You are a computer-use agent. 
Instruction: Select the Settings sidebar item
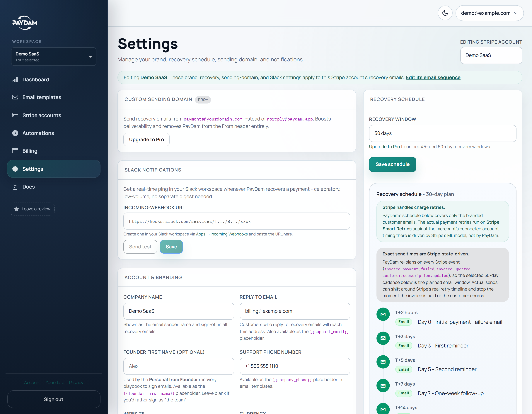tap(54, 169)
